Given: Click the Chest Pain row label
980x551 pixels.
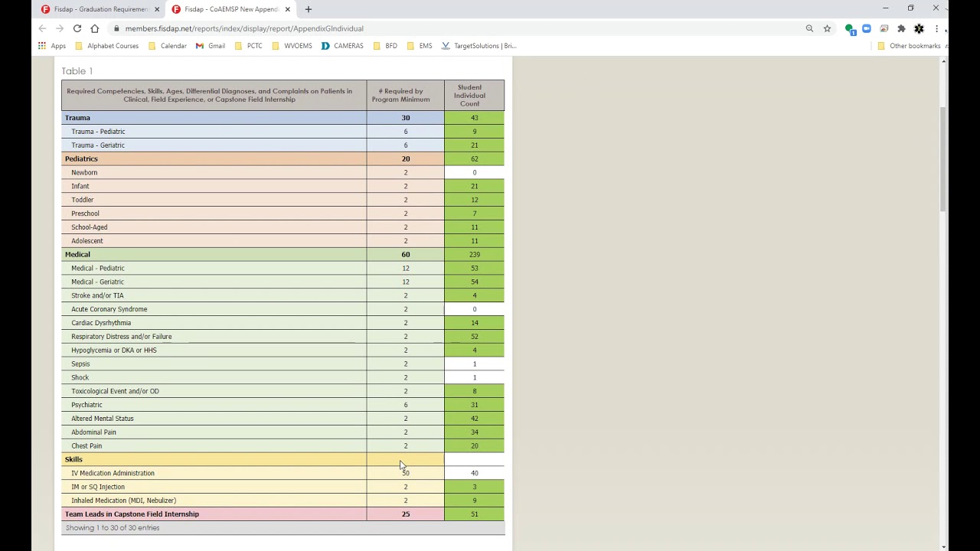Looking at the screenshot, I should click(87, 446).
